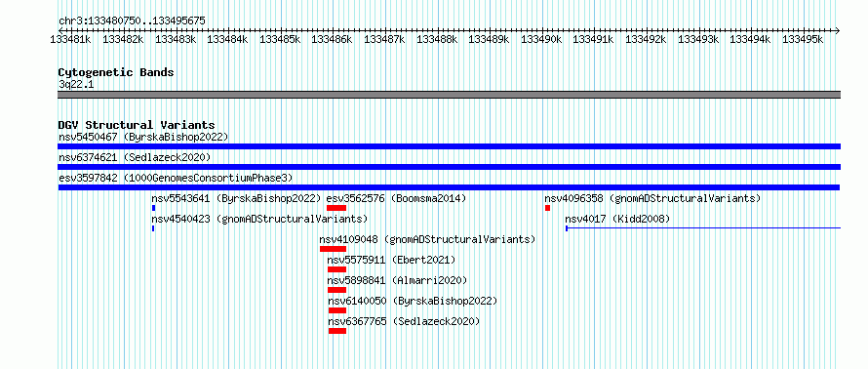The height and width of the screenshot is (369, 868).
Task: Click the 133483k ruler tick label
Action: coord(176,39)
